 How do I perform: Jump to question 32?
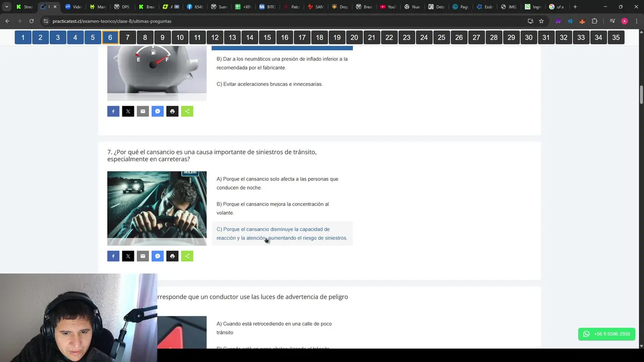pyautogui.click(x=563, y=37)
